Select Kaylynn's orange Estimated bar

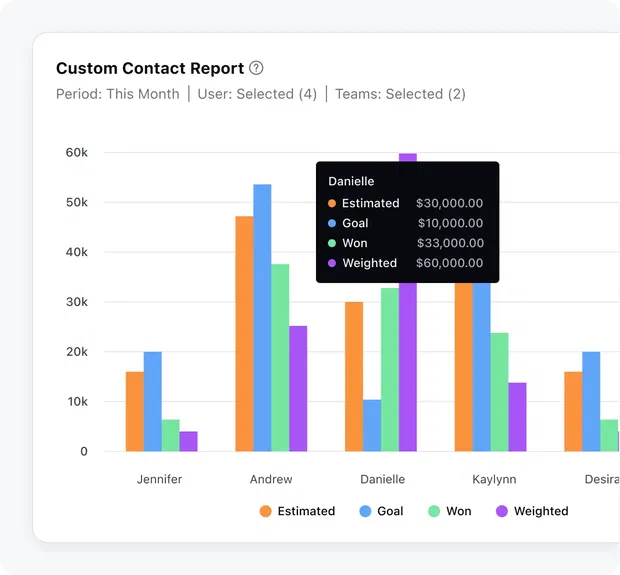point(463,367)
